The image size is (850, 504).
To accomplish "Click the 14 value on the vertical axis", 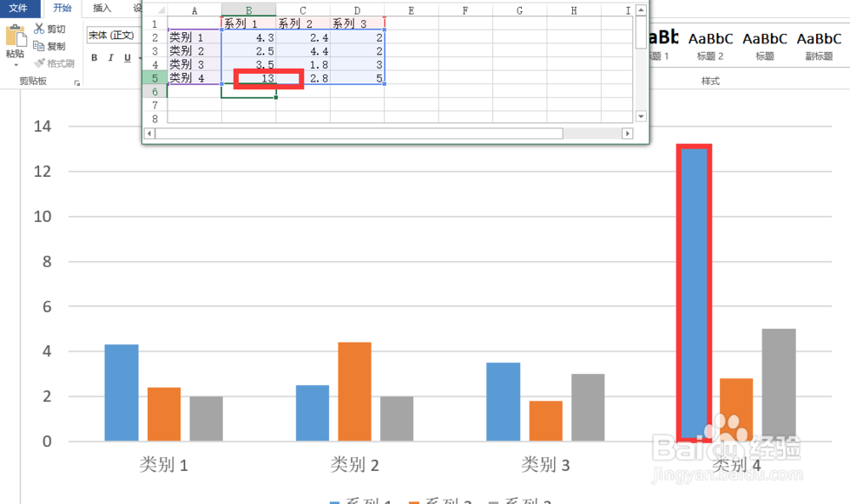I will click(x=42, y=127).
